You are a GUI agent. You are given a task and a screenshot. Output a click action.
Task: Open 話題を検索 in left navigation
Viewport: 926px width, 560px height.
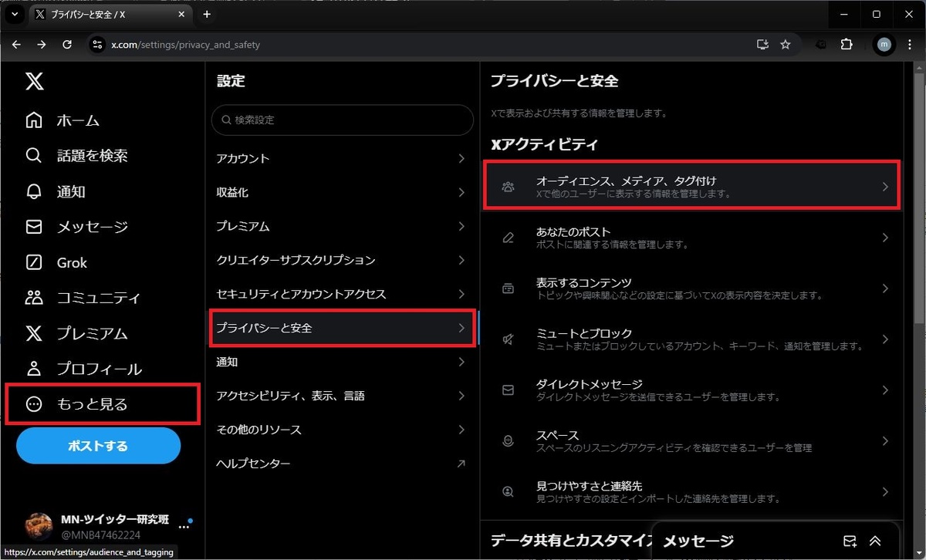click(92, 156)
